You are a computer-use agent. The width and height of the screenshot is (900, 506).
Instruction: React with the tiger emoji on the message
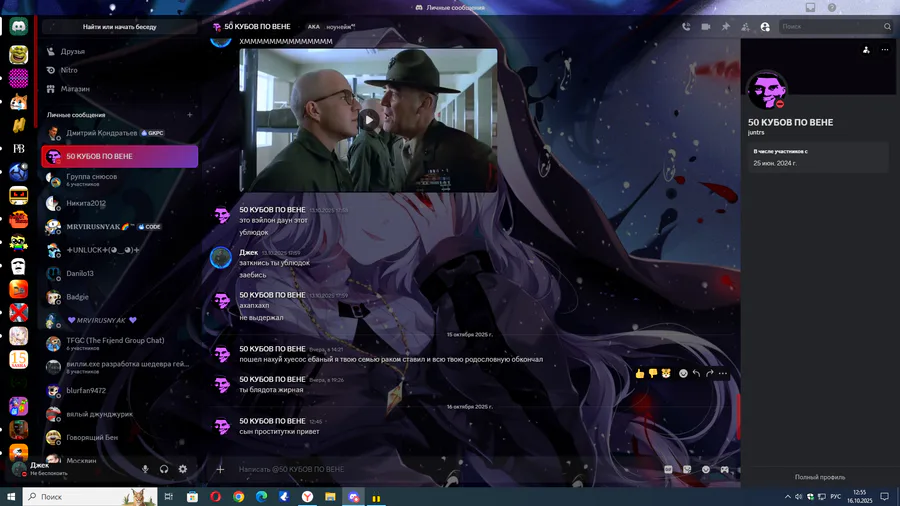click(666, 373)
